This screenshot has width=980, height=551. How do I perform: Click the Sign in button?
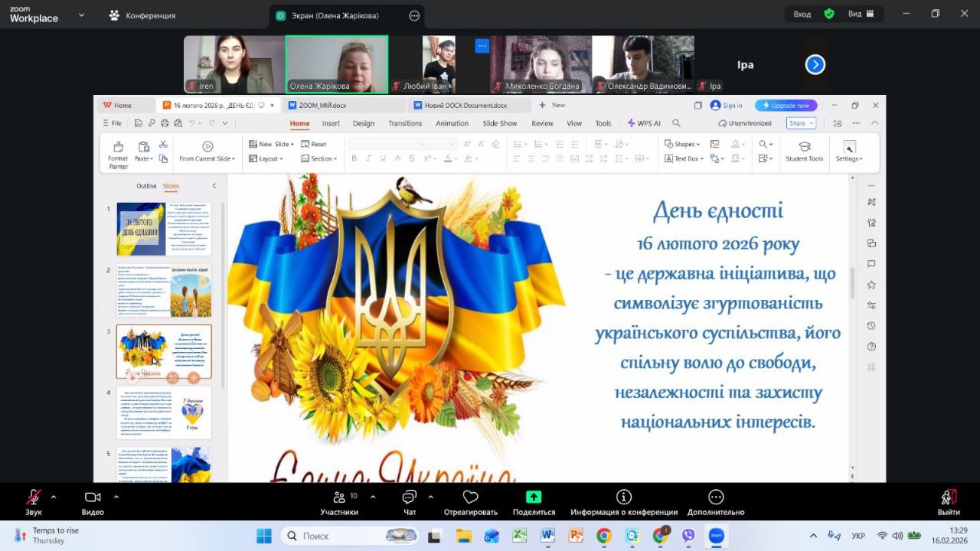tap(727, 106)
